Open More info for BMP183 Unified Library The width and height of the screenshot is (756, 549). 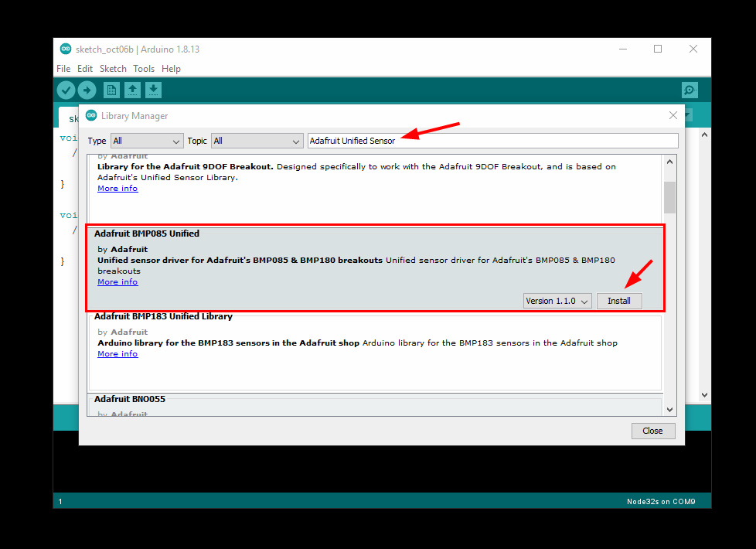pyautogui.click(x=117, y=353)
